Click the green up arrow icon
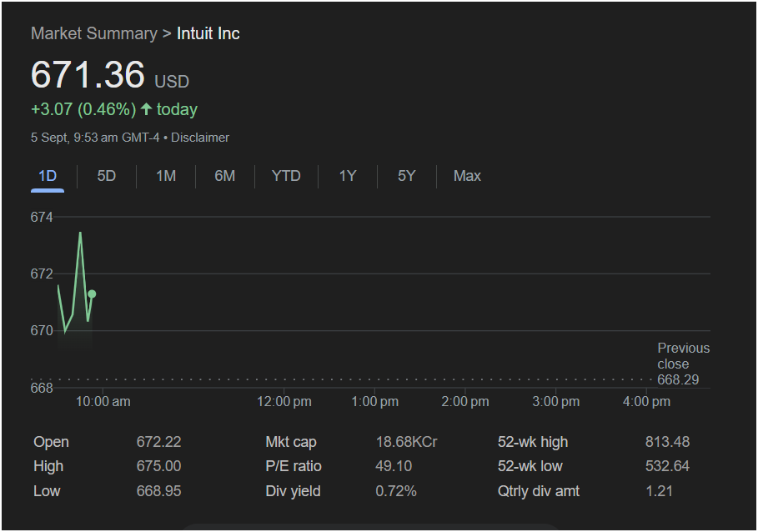Image resolution: width=758 pixels, height=532 pixels. [147, 108]
